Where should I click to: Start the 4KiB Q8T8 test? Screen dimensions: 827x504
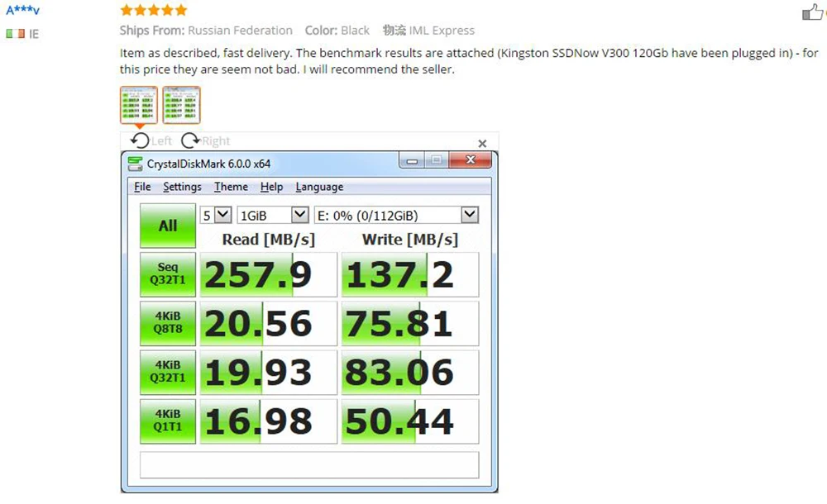click(168, 323)
